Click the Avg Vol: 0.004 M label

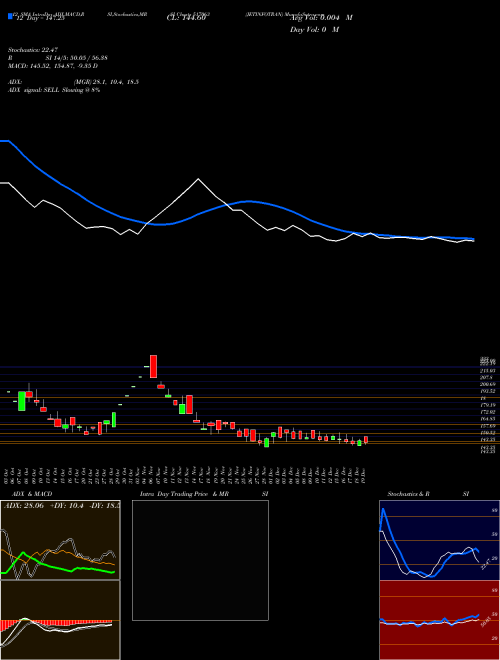[321, 18]
